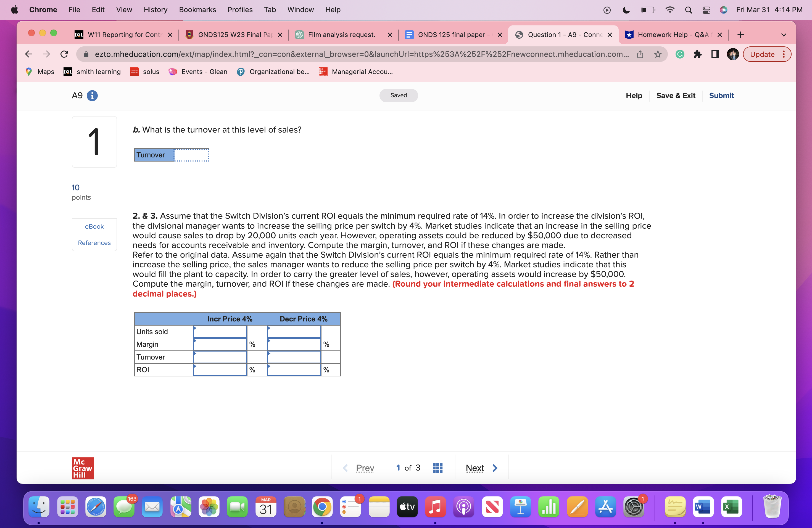Open the References panel
Screen dimensions: 812x528
[x=94, y=242]
